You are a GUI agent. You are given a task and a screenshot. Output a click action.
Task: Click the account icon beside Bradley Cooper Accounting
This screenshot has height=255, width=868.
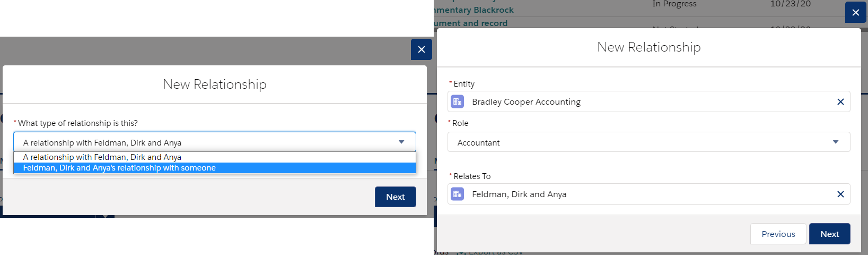click(457, 101)
